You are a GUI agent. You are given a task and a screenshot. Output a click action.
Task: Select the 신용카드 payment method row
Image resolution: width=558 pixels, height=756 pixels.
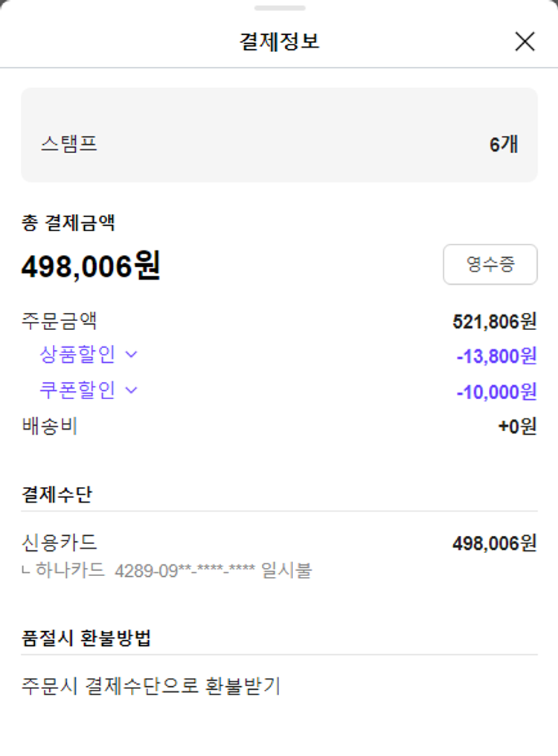pyautogui.click(x=60, y=543)
